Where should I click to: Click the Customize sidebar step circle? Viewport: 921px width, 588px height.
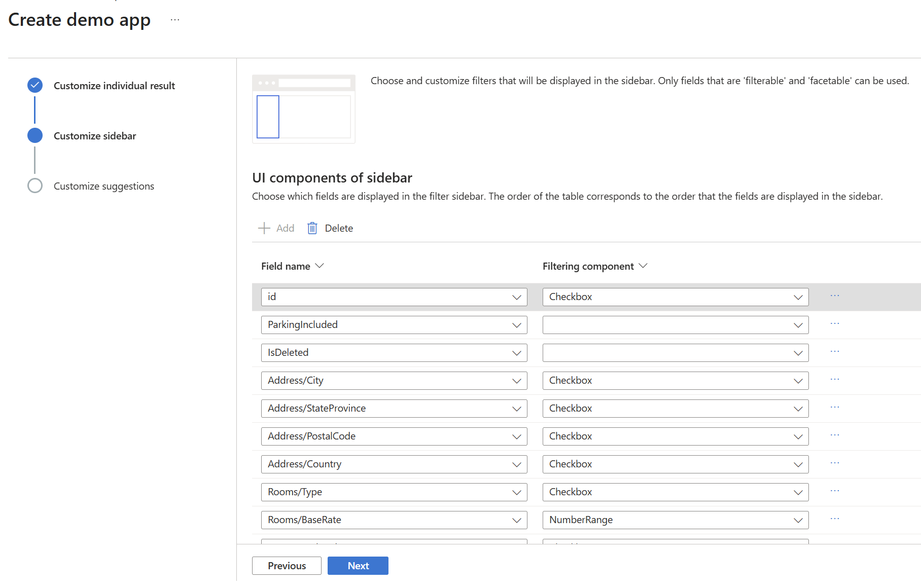(35, 135)
